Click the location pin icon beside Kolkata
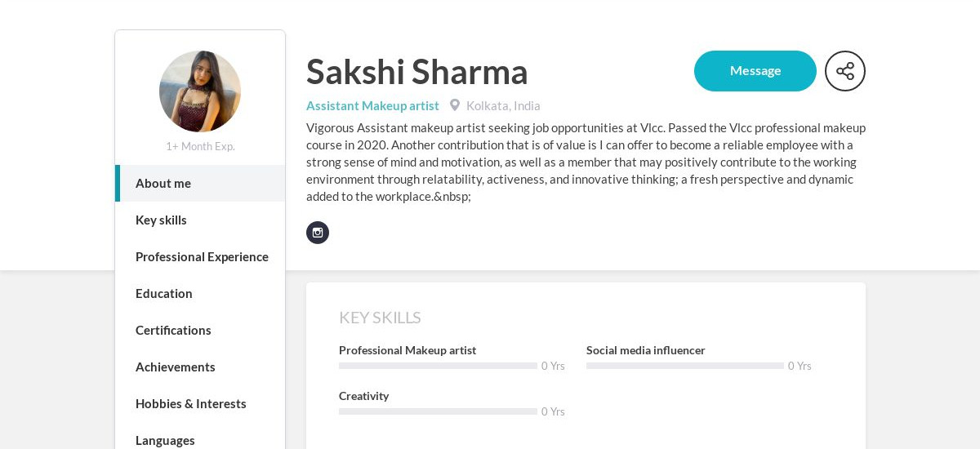Viewport: 980px width, 449px height. coord(455,105)
